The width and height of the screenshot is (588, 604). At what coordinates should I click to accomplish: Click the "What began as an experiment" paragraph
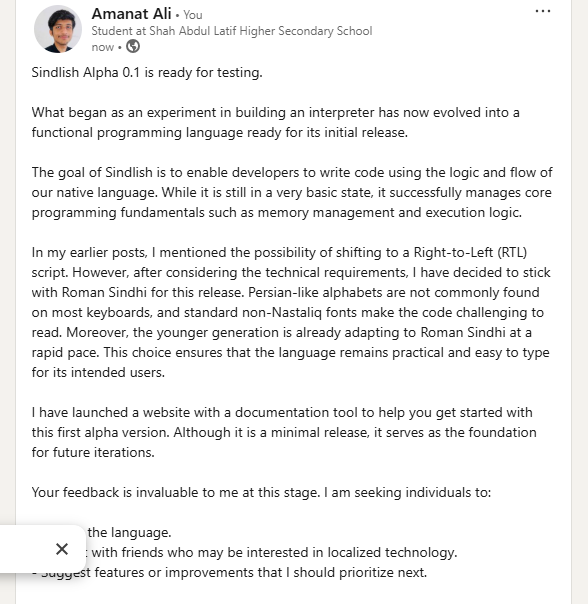[x=276, y=122]
